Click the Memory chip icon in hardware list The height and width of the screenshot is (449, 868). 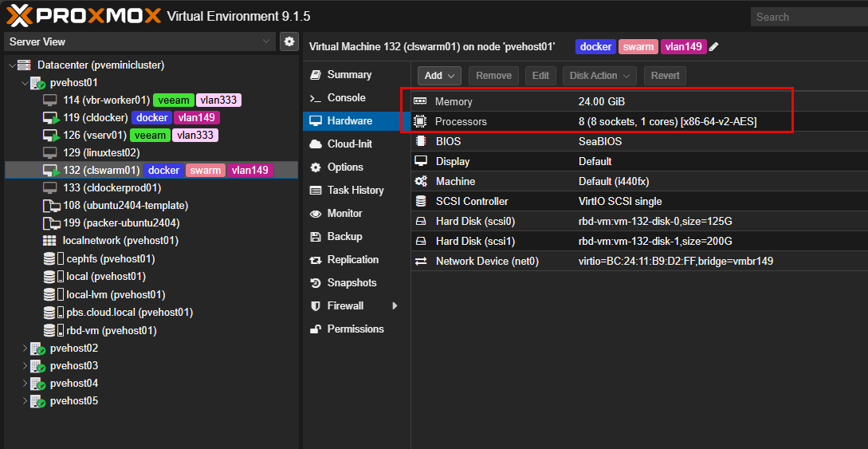pos(421,102)
